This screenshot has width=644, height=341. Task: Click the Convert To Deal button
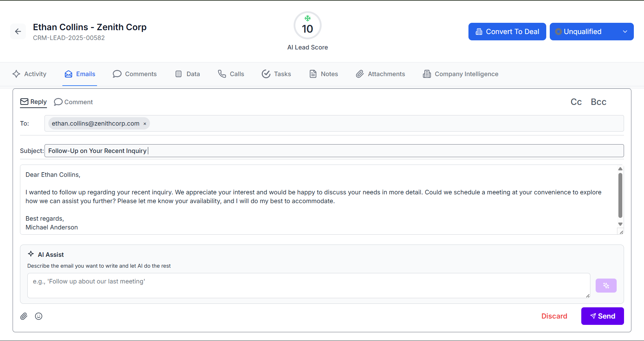(507, 32)
